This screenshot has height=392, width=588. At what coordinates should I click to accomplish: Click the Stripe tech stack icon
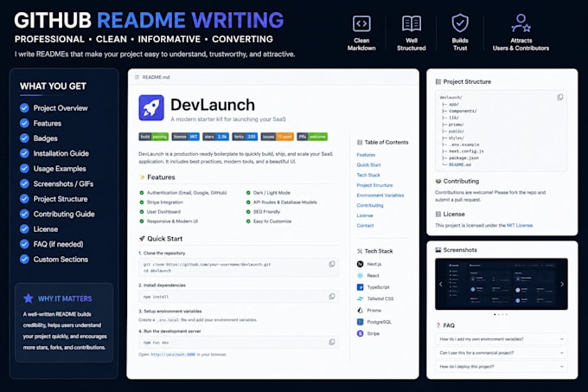click(360, 333)
